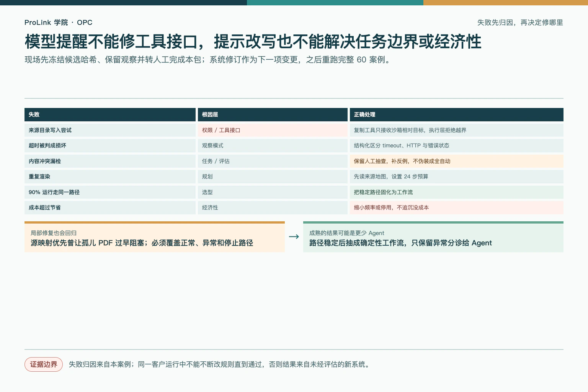The height and width of the screenshot is (392, 588).
Task: Click the cell 权限 / 工具接口
Action: [x=273, y=130]
